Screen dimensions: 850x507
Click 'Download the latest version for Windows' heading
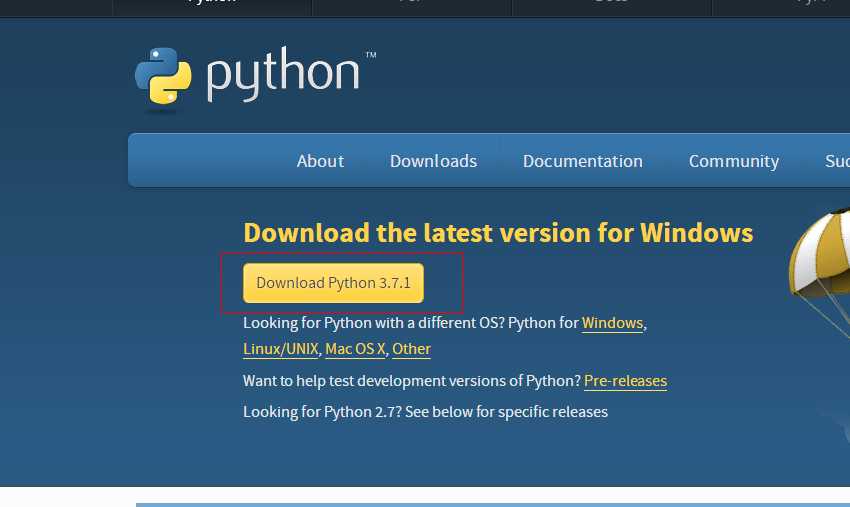point(498,233)
